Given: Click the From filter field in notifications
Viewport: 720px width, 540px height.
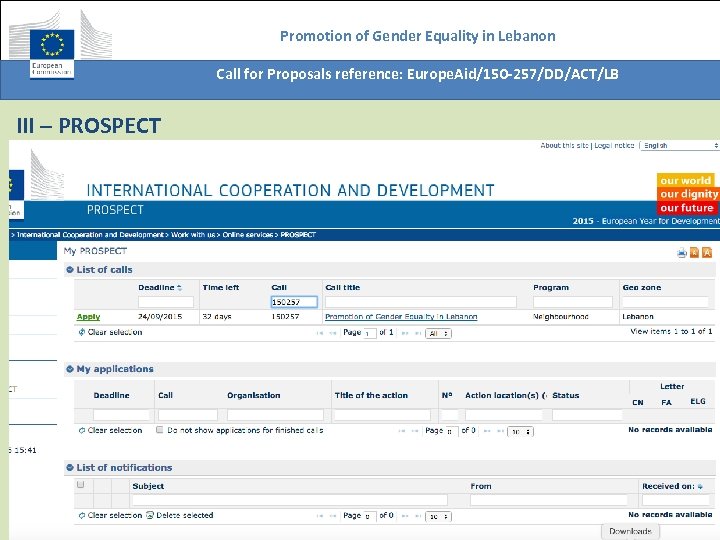Looking at the screenshot, I should [549, 500].
